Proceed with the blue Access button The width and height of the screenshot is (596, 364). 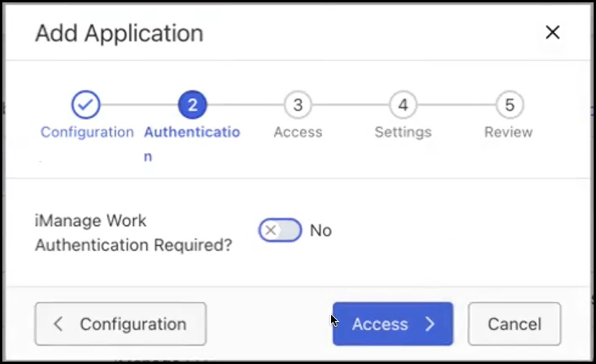[x=392, y=324]
